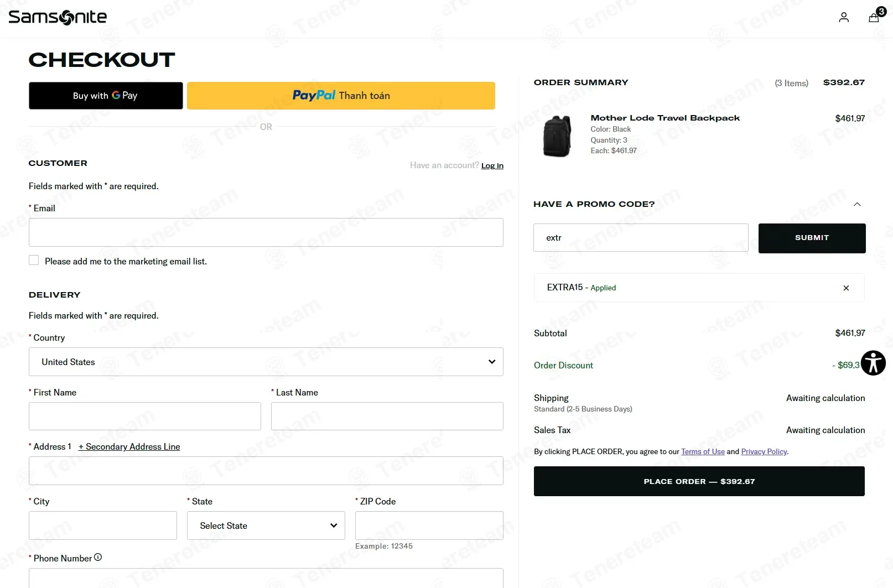Check out with the PayPal button

pyautogui.click(x=341, y=96)
